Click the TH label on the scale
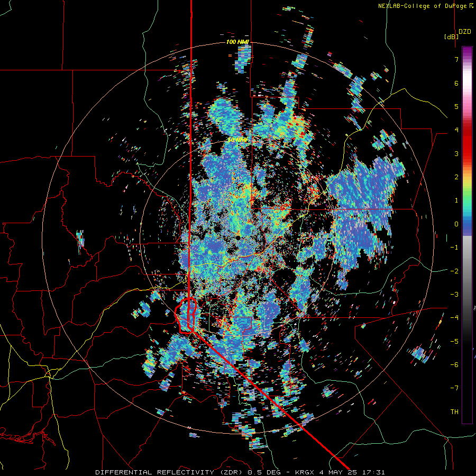Image resolution: width=476 pixels, height=476 pixels. point(454,411)
